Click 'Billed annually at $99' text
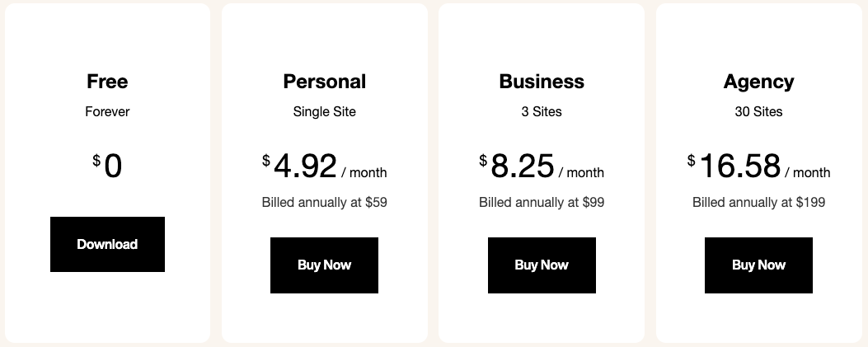The height and width of the screenshot is (347, 868). pos(542,203)
